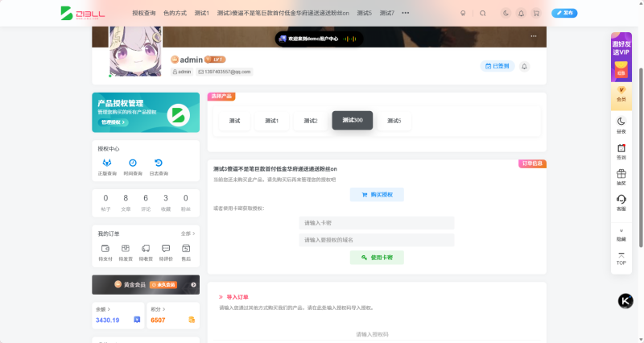Open the banner three-dots options

pos(534,36)
